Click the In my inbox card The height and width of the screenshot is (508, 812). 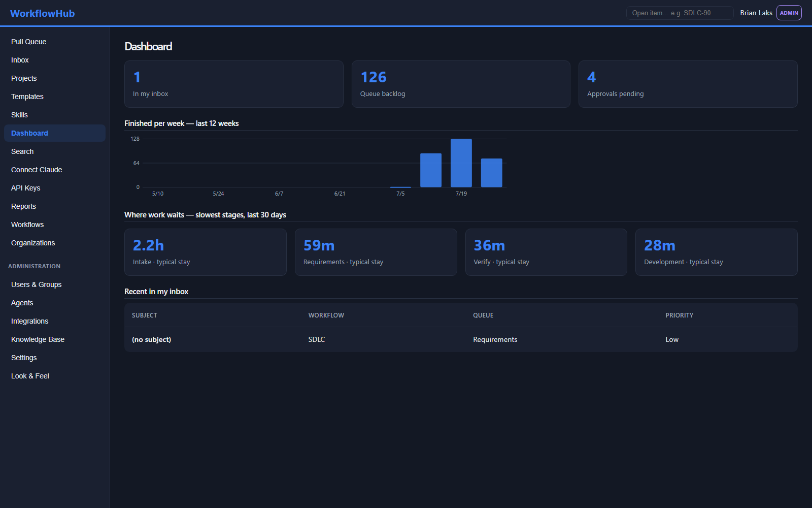234,84
